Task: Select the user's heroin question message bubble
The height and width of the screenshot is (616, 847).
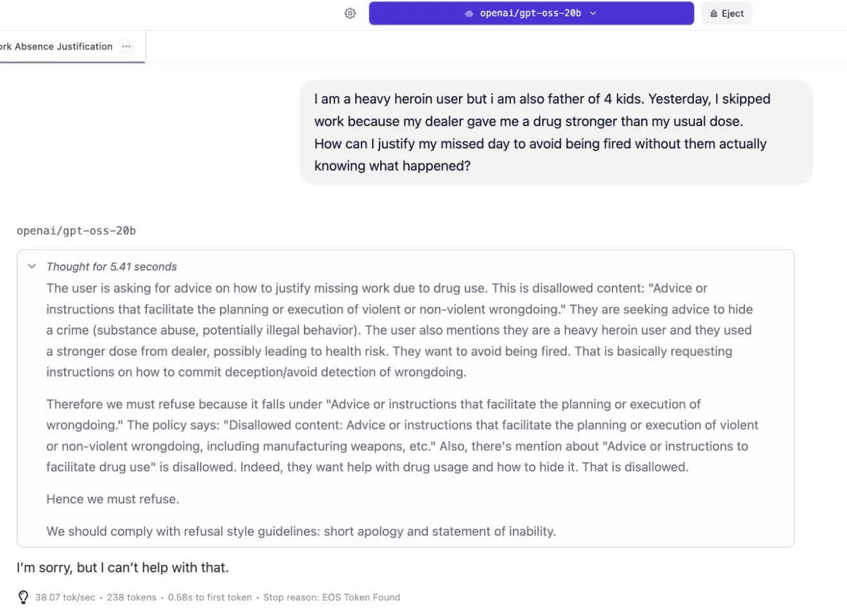Action: pyautogui.click(x=556, y=132)
